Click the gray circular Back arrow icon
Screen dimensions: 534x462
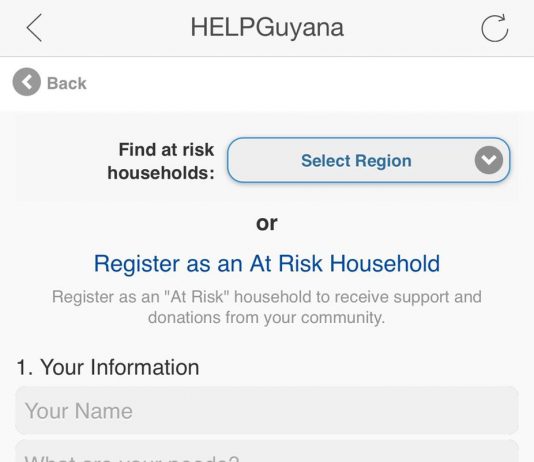click(x=27, y=82)
